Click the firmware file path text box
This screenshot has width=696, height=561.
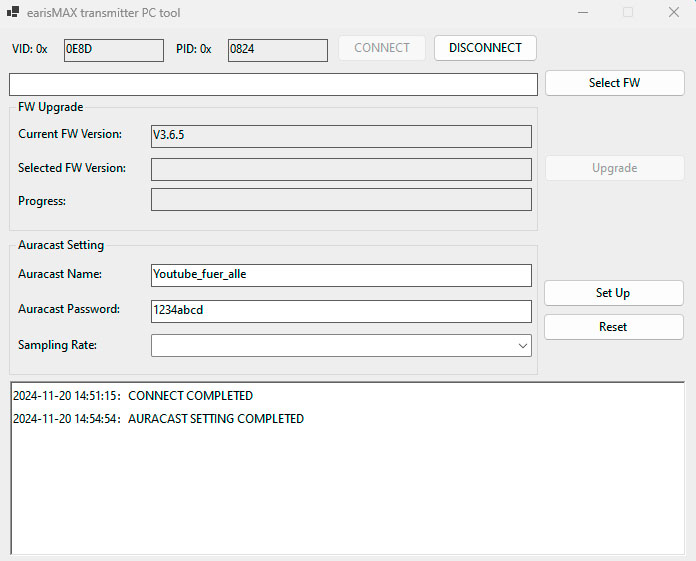tap(273, 84)
